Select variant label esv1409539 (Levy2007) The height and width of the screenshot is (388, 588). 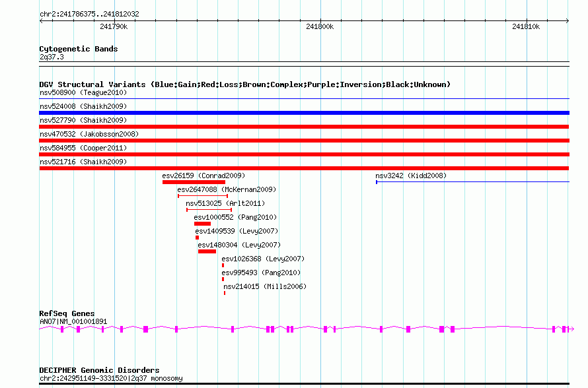point(237,231)
